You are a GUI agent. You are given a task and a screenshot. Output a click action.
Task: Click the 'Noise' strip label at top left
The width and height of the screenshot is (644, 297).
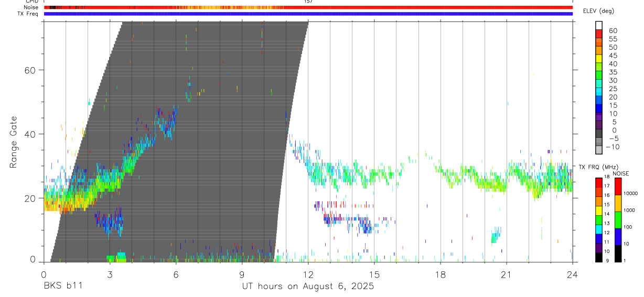coord(31,7)
